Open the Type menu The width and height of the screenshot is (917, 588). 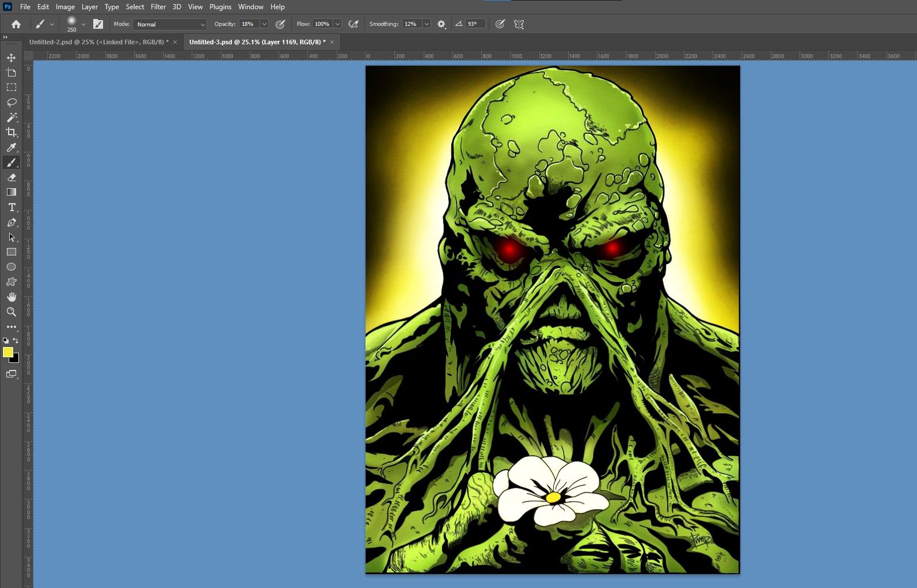click(112, 7)
